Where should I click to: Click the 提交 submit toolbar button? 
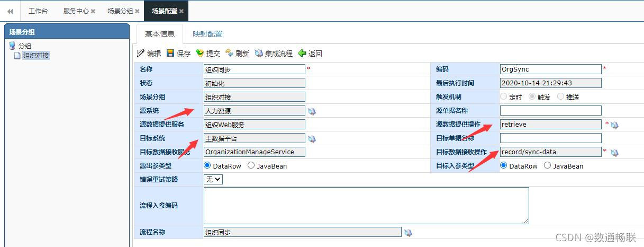tap(208, 54)
